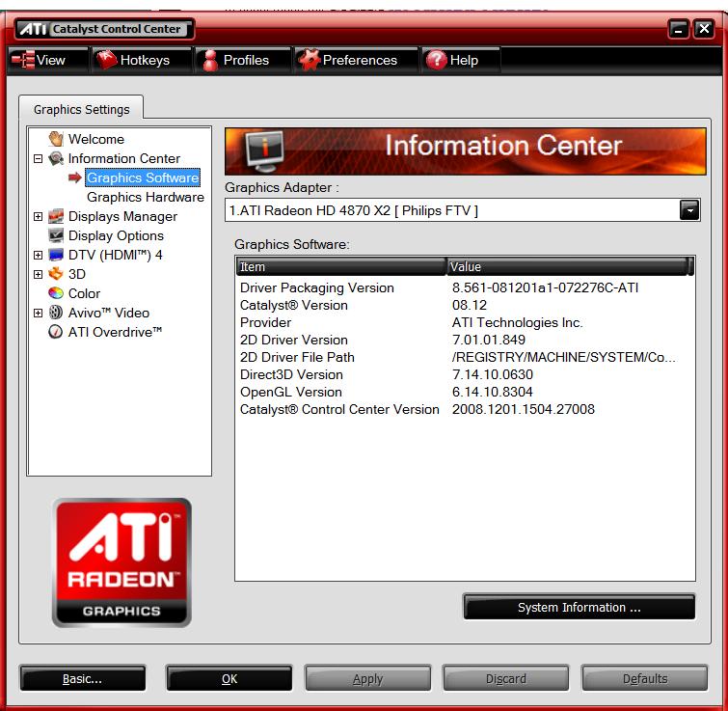Open the View menu
Image resolution: width=728 pixels, height=711 pixels.
coord(48,60)
